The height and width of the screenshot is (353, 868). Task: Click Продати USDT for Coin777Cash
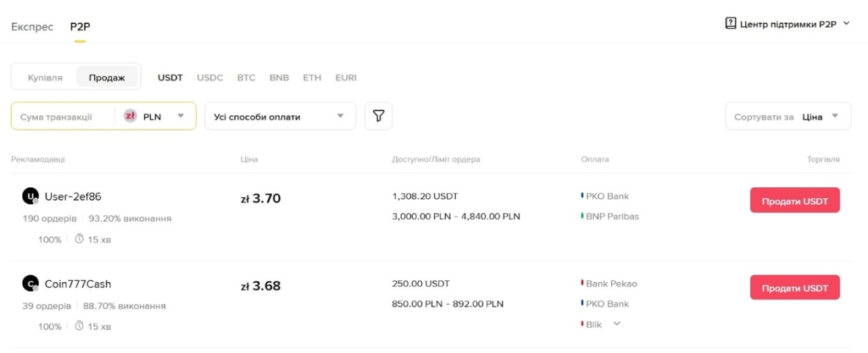[x=794, y=287]
